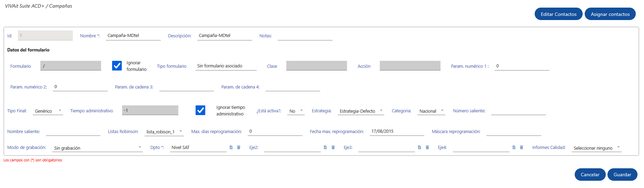Screen dimensions: 644x188
Task: Click the Notas input field
Action: (305, 36)
